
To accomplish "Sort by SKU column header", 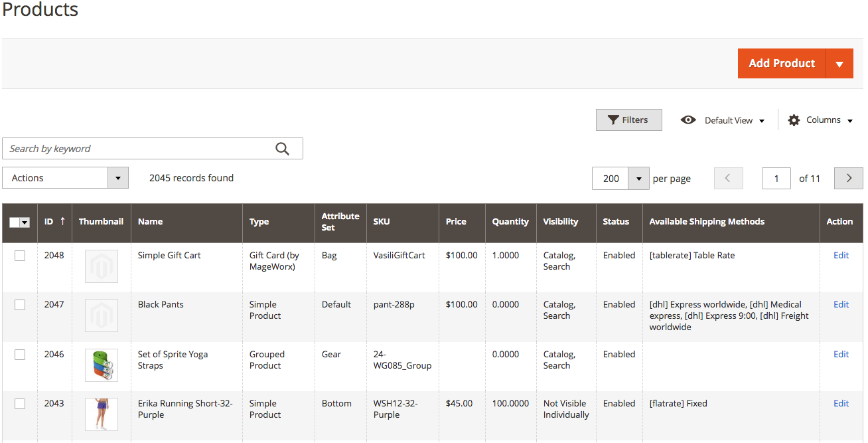I will click(403, 222).
